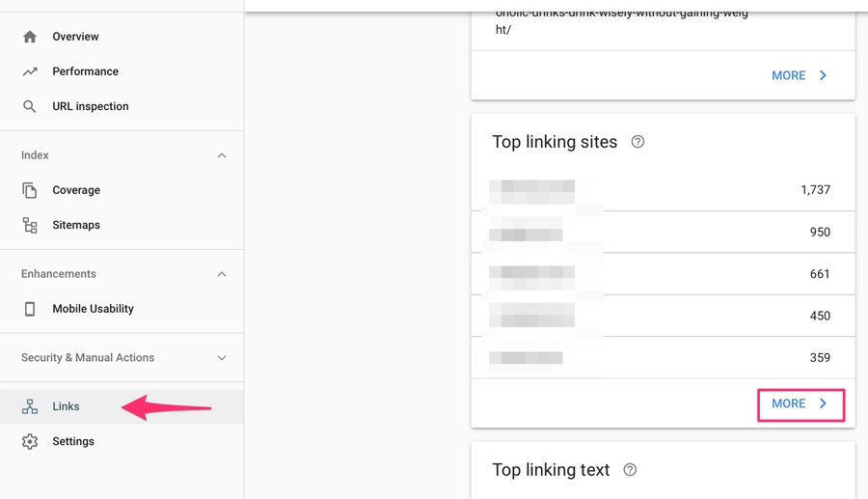868x499 pixels.
Task: Click MORE under Top linking sites
Action: (800, 403)
